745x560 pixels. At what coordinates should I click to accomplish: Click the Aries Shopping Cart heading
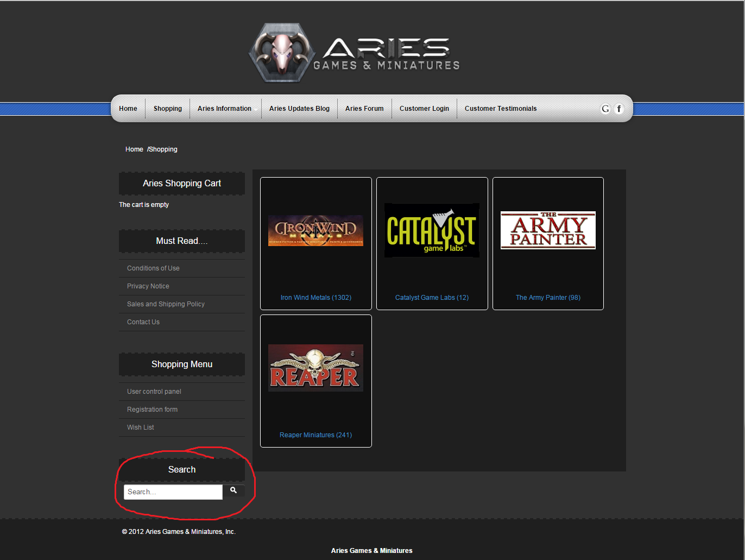coord(182,184)
